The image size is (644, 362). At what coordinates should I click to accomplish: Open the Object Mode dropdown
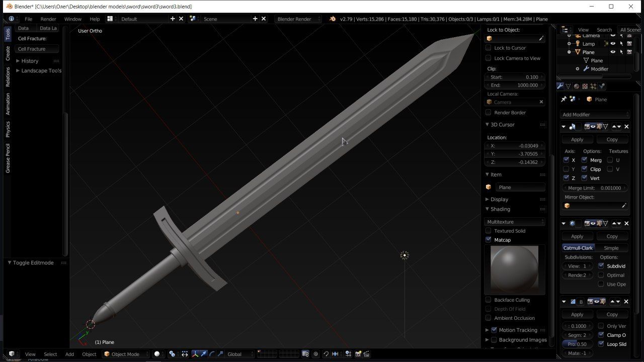[126, 354]
